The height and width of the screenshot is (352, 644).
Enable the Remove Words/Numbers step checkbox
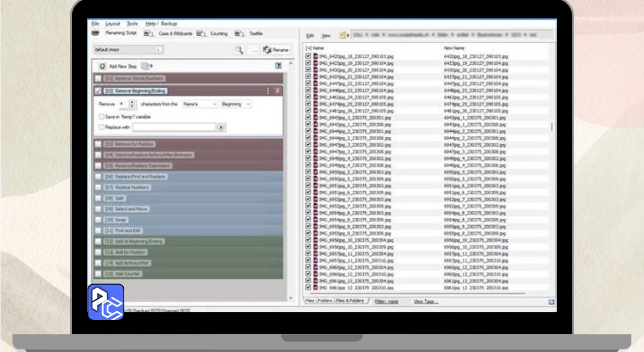pos(98,79)
